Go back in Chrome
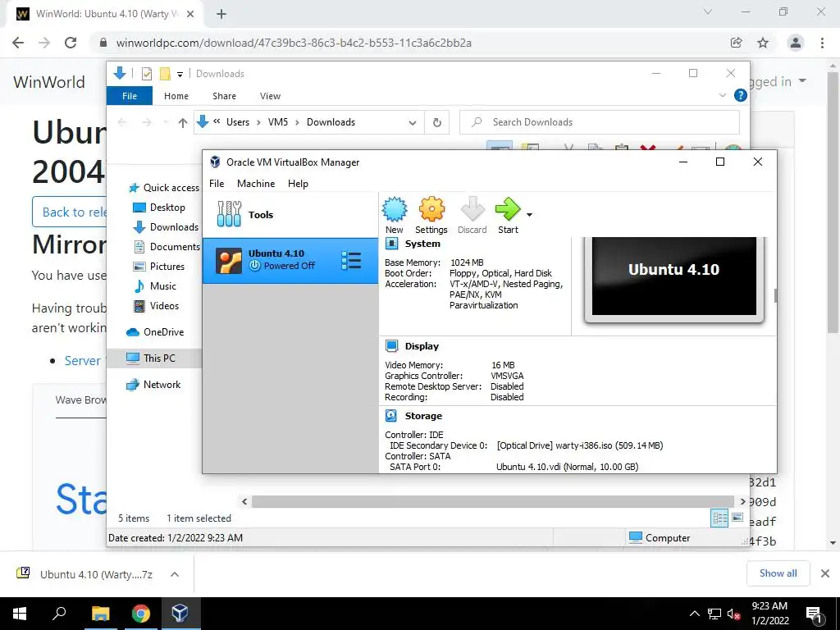The height and width of the screenshot is (630, 840). [18, 43]
